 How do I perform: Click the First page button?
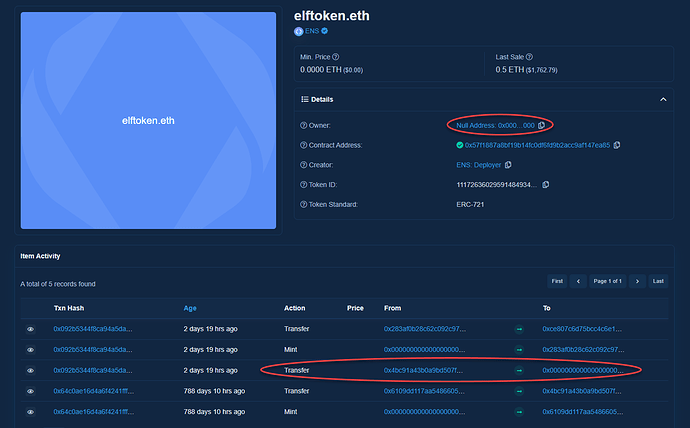click(557, 281)
